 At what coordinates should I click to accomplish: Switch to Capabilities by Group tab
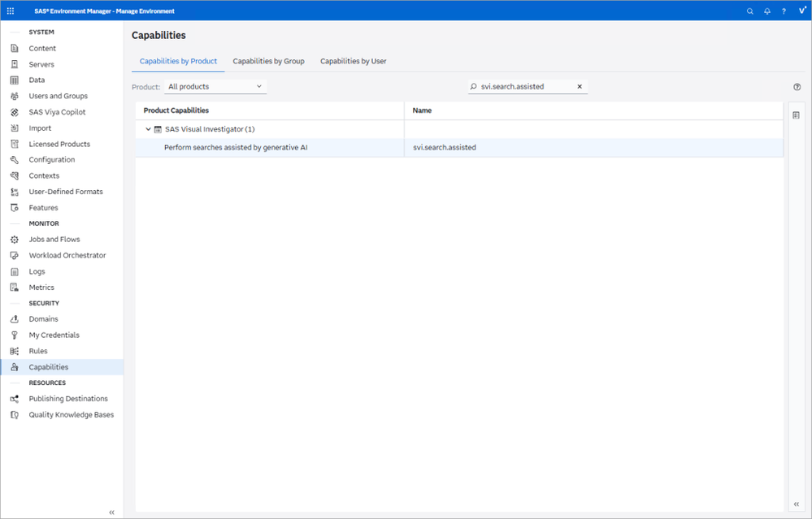[x=268, y=61]
